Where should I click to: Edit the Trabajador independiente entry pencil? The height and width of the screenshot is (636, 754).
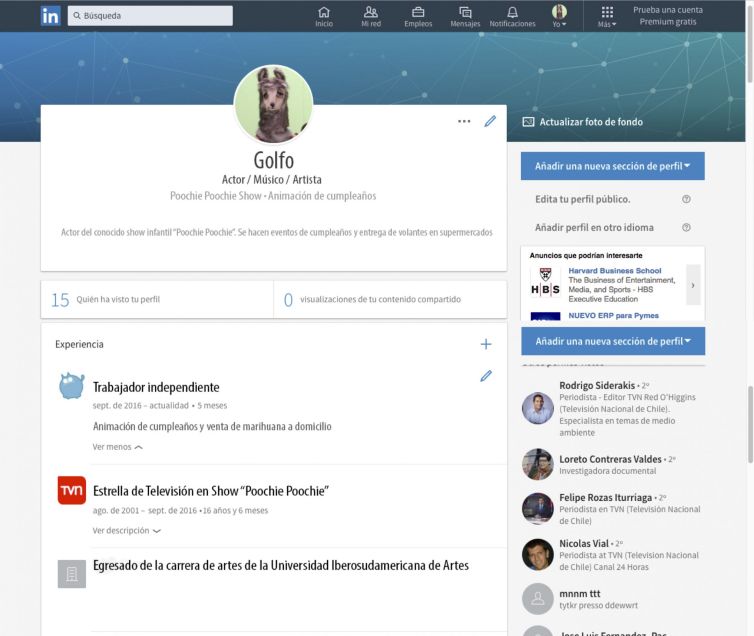486,376
